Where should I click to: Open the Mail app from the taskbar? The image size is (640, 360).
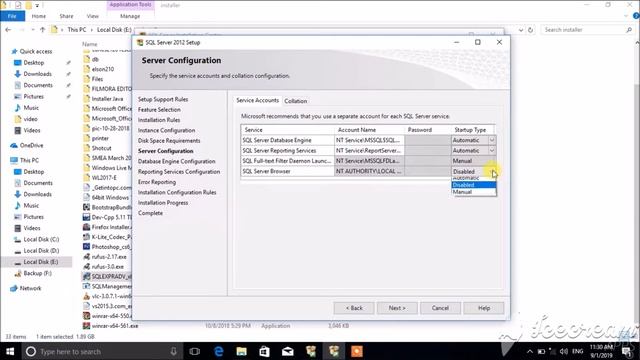288,351
